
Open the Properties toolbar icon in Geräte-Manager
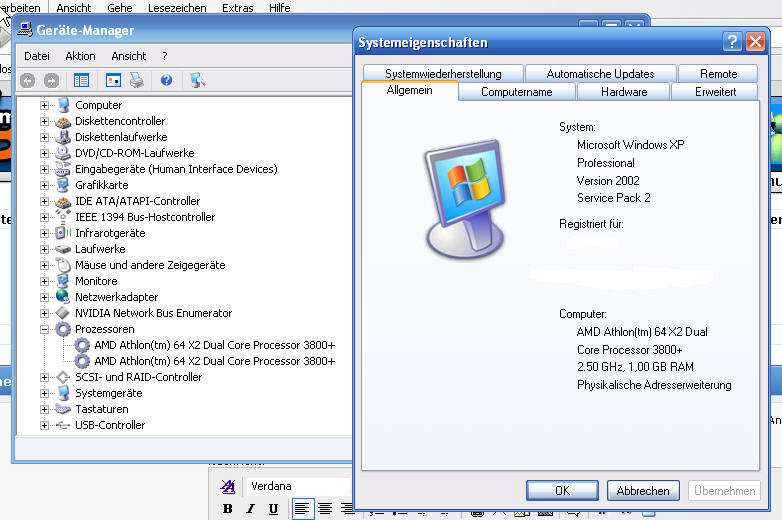tap(113, 80)
